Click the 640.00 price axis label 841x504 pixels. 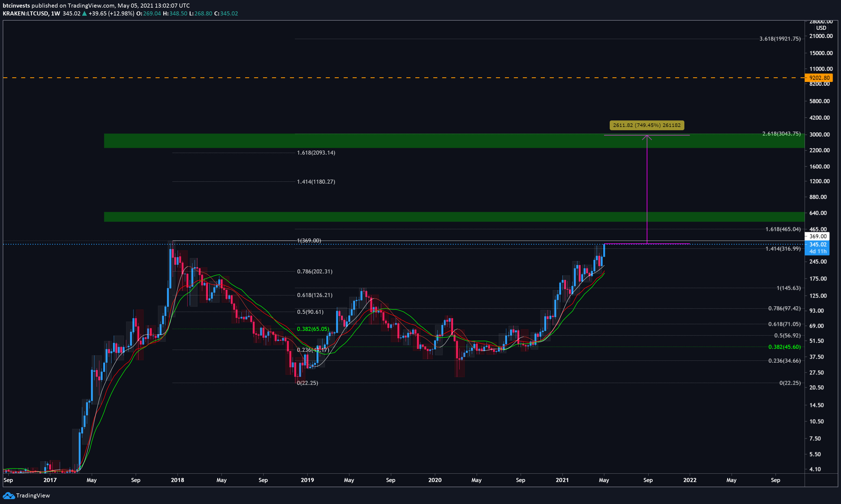(x=818, y=213)
